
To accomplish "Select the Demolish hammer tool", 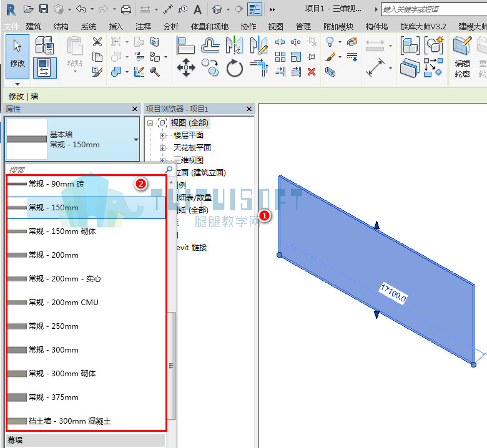I will [155, 72].
